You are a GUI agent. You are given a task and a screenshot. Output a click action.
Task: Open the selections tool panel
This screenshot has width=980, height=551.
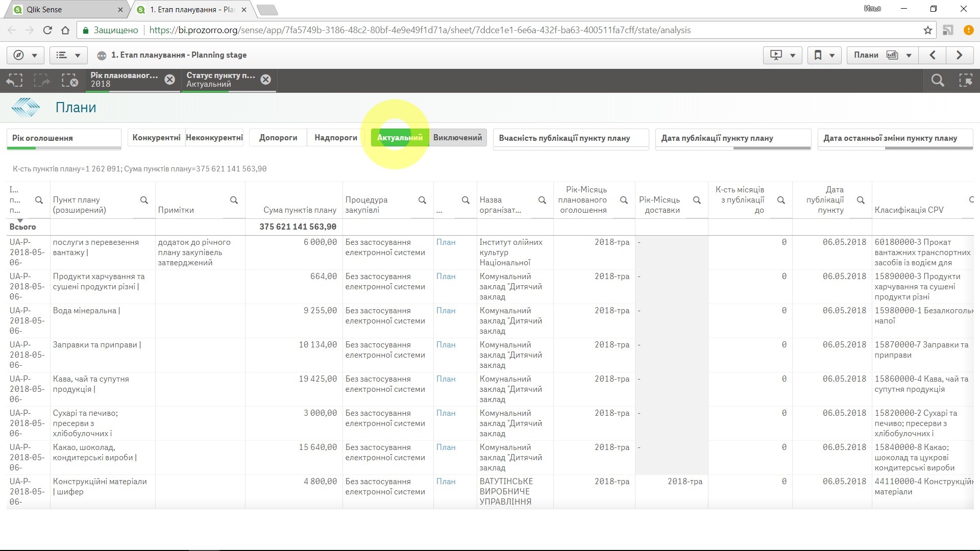966,80
